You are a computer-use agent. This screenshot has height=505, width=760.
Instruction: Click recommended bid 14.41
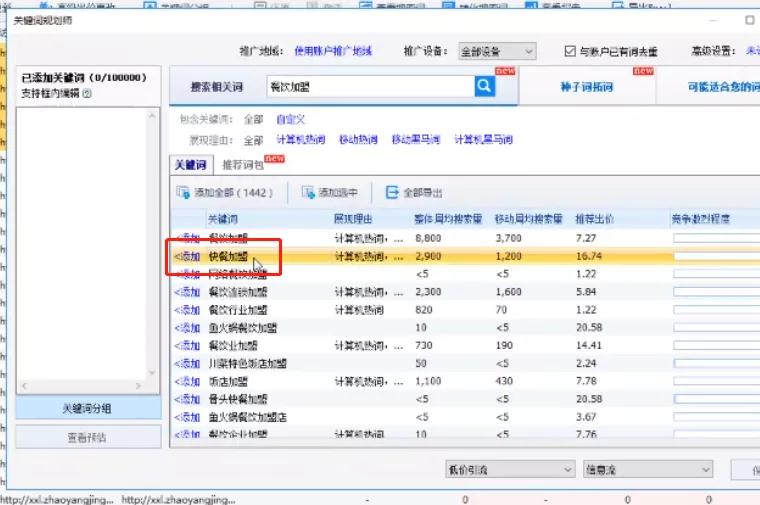[589, 346]
